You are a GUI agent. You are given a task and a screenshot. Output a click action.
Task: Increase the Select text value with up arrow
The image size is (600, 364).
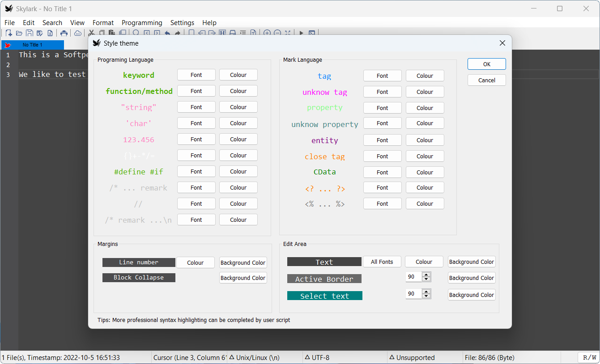[x=426, y=292]
